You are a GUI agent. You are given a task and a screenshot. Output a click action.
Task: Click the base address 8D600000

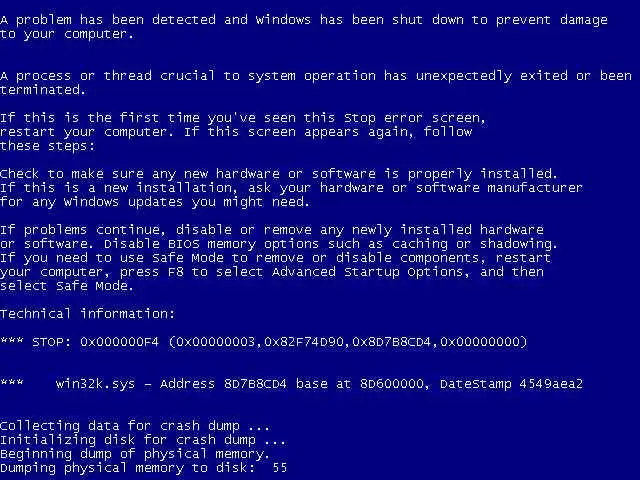[x=391, y=384]
